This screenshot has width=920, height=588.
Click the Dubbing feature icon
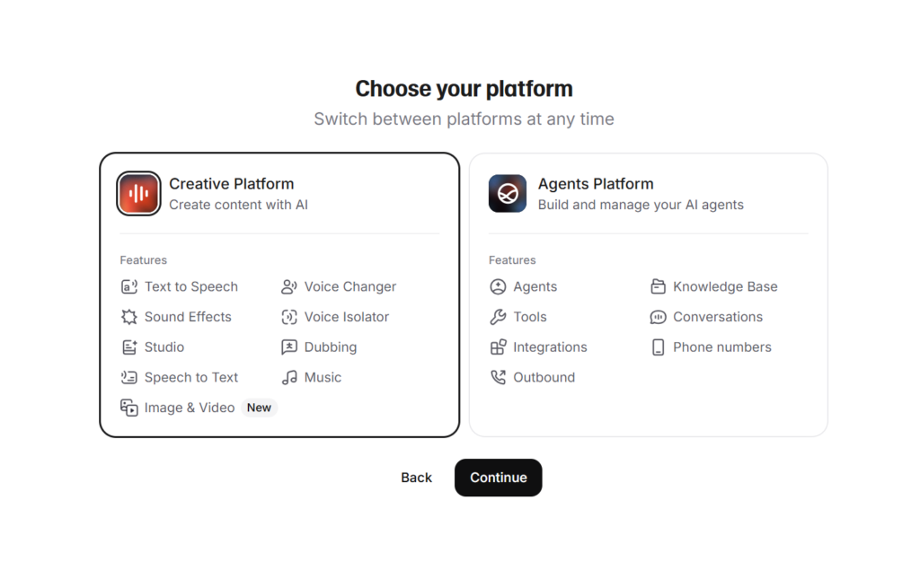[x=288, y=347]
